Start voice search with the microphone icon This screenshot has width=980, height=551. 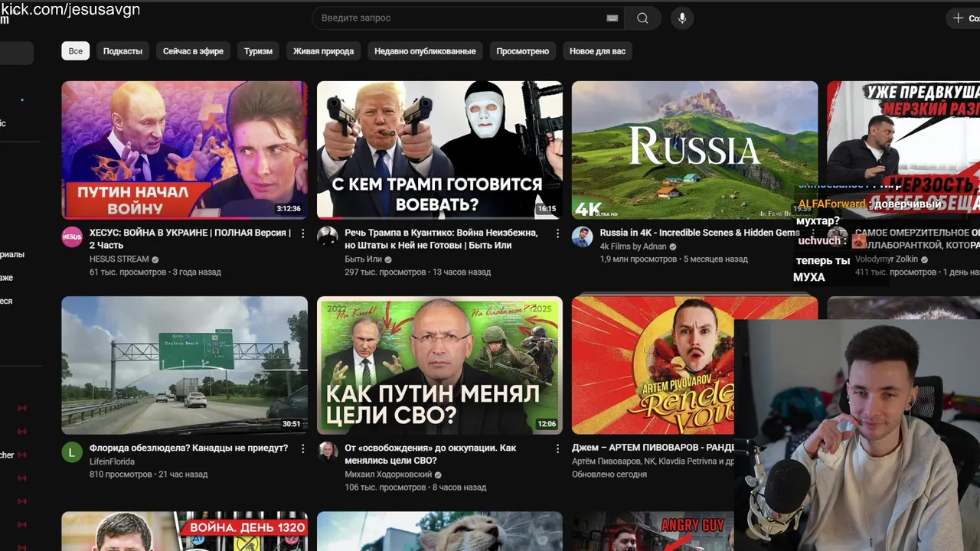pyautogui.click(x=682, y=18)
